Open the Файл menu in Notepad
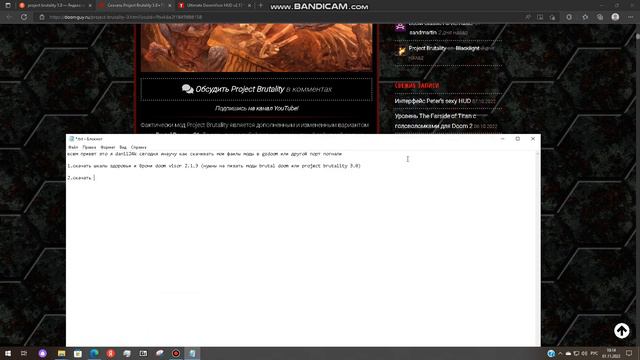The image size is (640, 360). [73, 147]
